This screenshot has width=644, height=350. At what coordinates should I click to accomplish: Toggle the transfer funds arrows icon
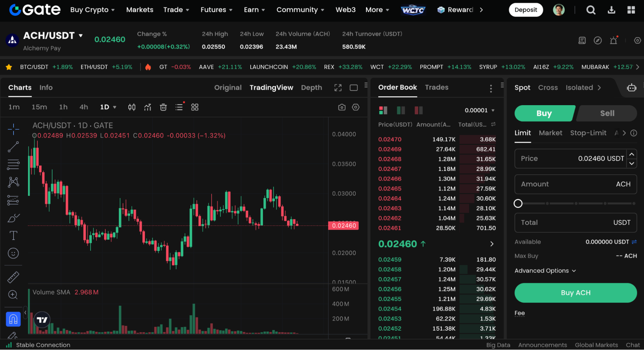(x=634, y=242)
